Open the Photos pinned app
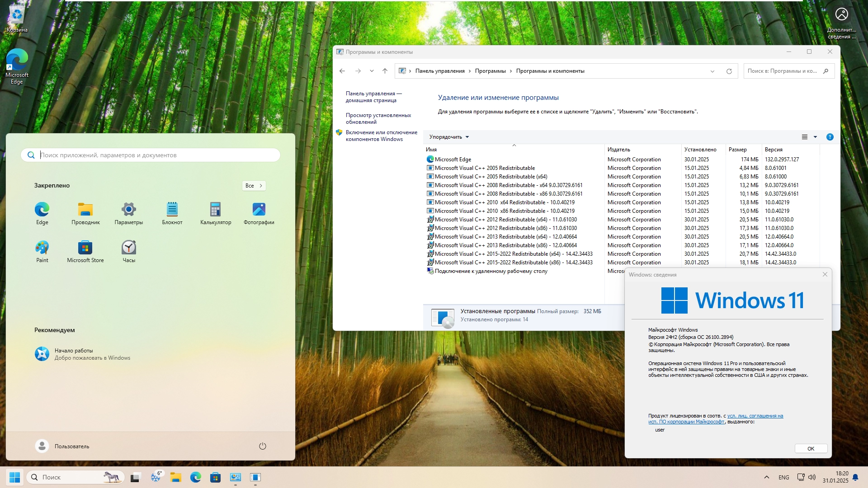868x488 pixels. pyautogui.click(x=259, y=213)
